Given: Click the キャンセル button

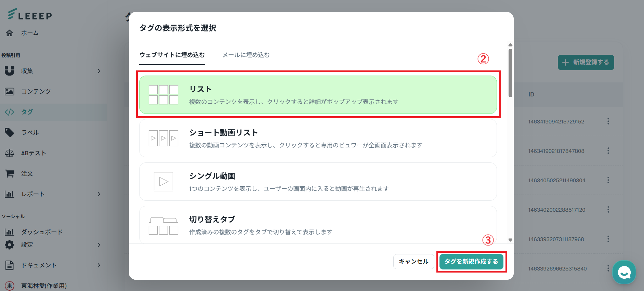Looking at the screenshot, I should (413, 262).
